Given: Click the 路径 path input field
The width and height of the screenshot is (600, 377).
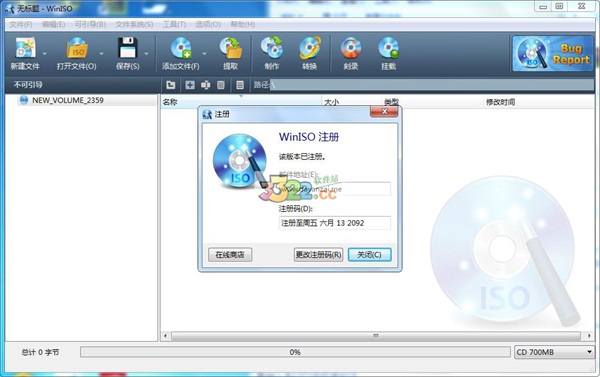Looking at the screenshot, I should [432, 85].
